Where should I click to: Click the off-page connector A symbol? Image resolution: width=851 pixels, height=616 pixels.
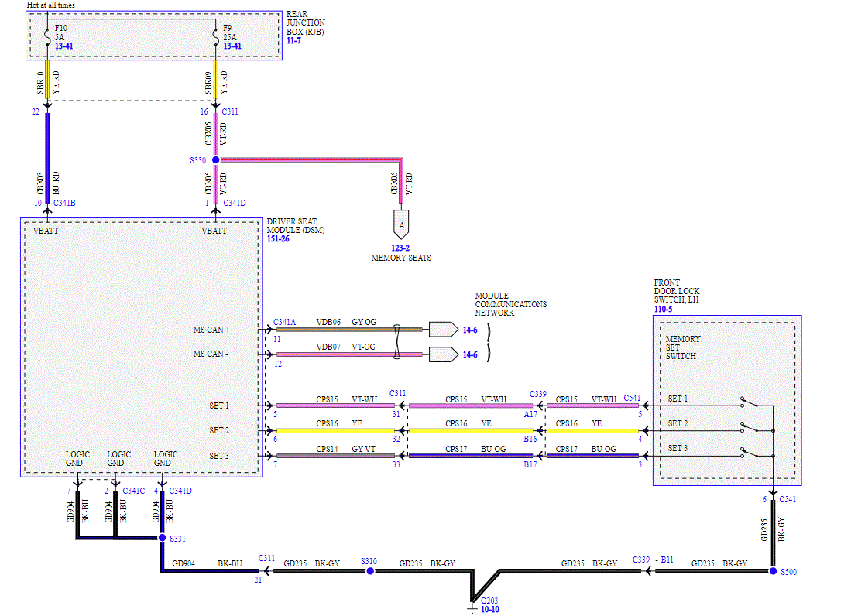[401, 224]
